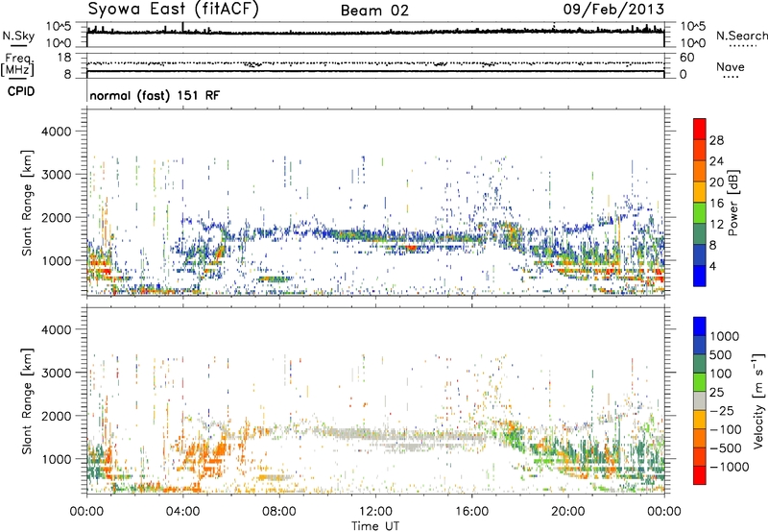Click the '16:00' time tick label
The height and width of the screenshot is (532, 768).
click(471, 512)
